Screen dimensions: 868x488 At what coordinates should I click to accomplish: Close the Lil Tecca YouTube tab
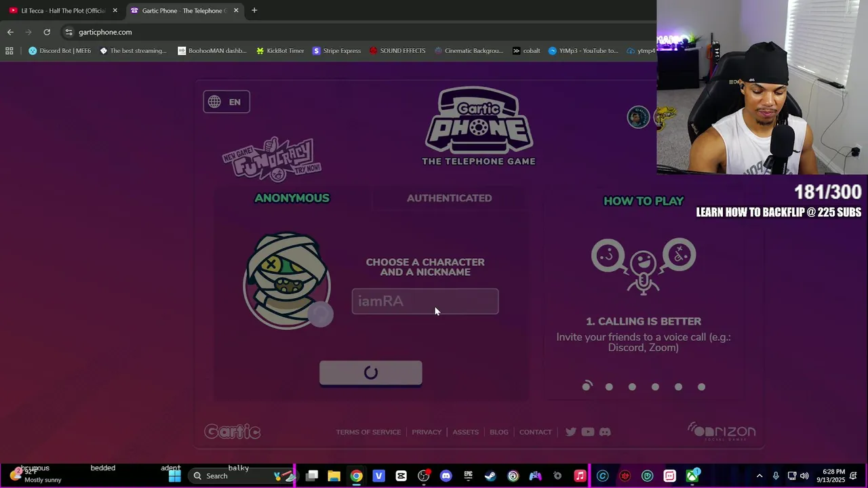tap(115, 10)
